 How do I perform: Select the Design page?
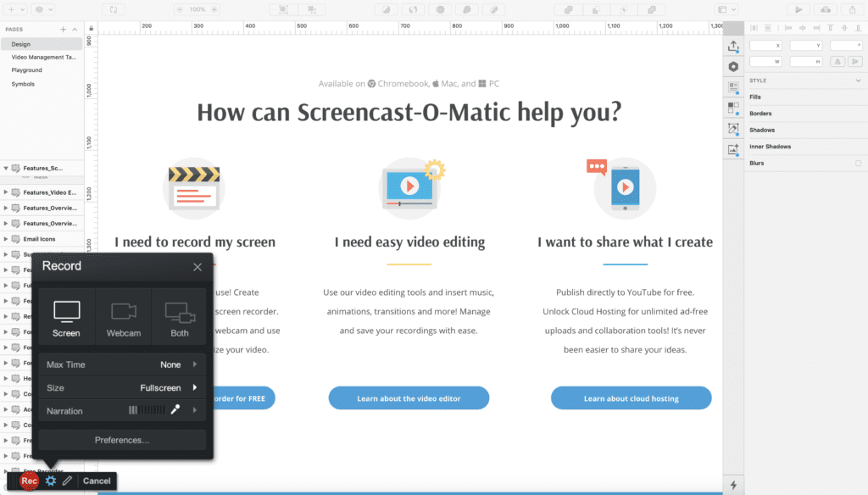(42, 44)
